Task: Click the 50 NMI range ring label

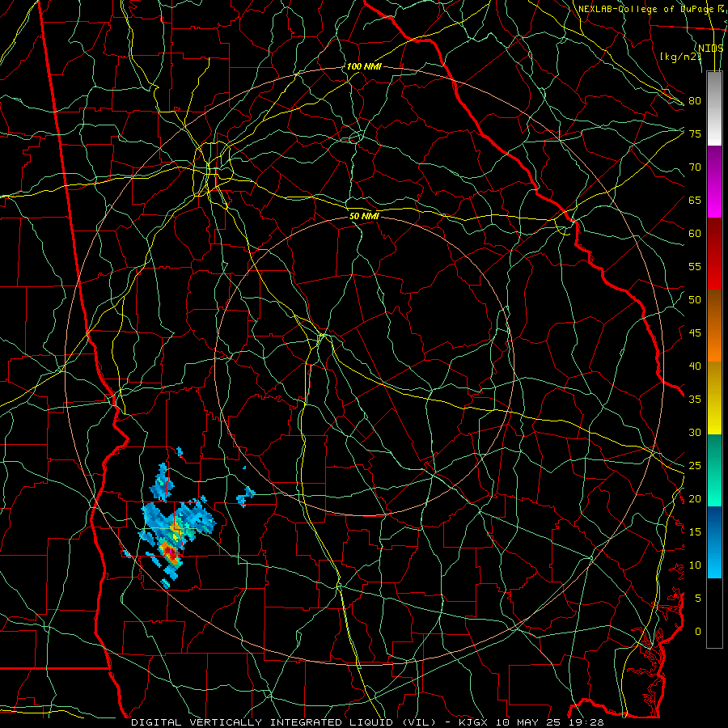Action: [364, 216]
